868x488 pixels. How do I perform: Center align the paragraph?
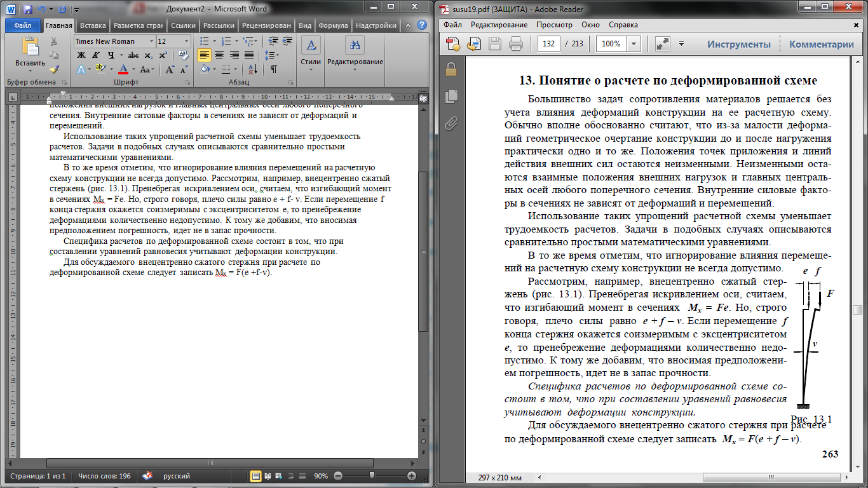pyautogui.click(x=219, y=55)
